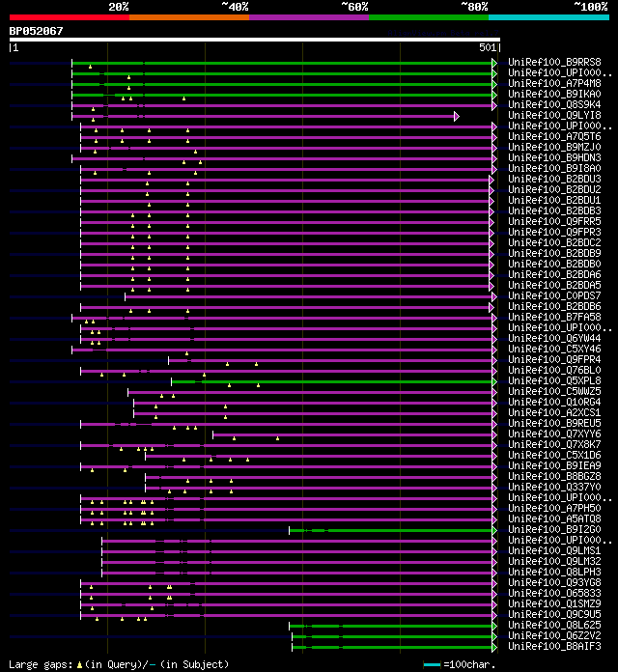Select the UniRef100_C5WWZ5 label
The image size is (618, 672).
point(554,391)
